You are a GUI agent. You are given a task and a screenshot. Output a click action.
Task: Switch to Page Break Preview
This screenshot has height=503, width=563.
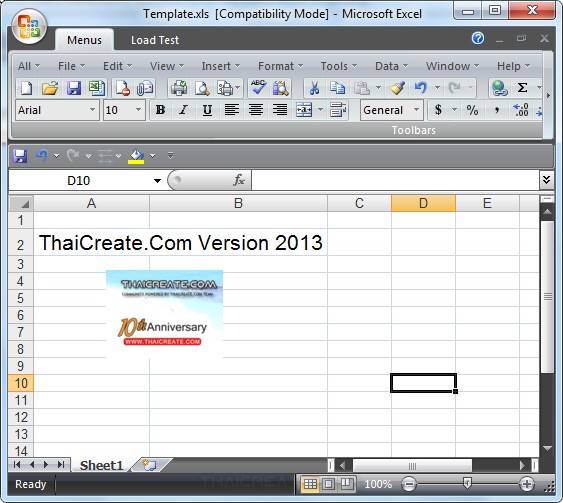click(347, 484)
